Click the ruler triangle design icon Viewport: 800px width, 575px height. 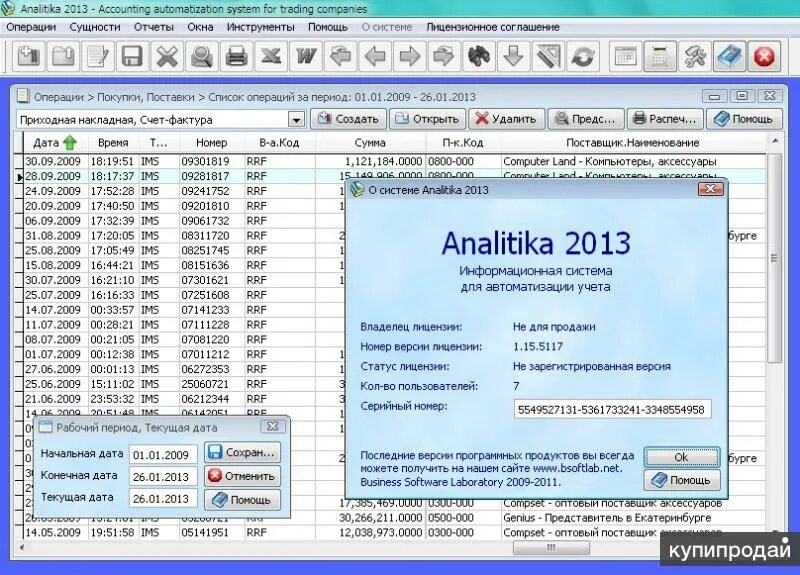click(548, 56)
